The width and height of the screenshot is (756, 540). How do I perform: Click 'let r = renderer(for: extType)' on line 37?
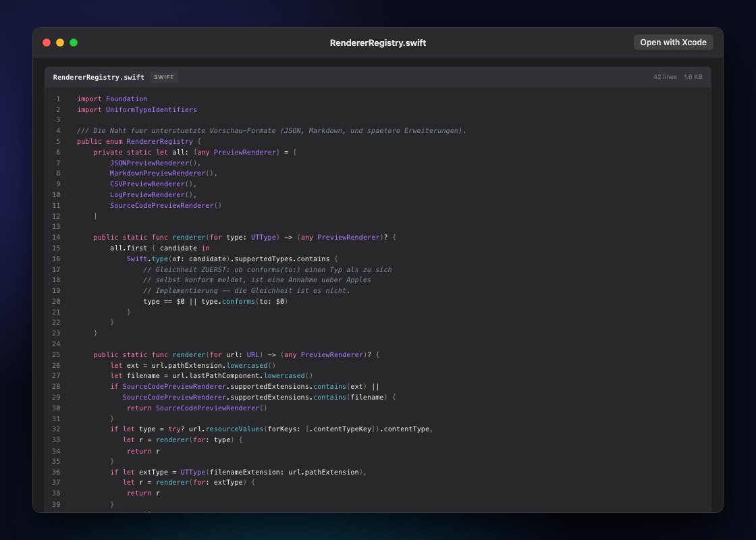(x=185, y=482)
